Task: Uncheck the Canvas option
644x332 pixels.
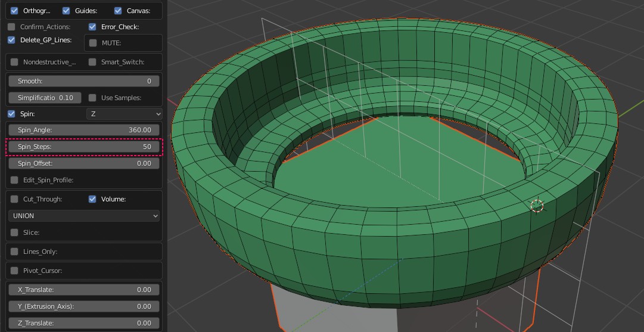Action: click(118, 11)
